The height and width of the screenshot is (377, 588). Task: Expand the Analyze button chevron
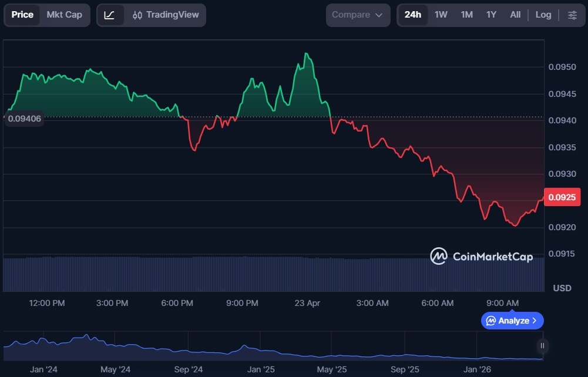point(535,321)
